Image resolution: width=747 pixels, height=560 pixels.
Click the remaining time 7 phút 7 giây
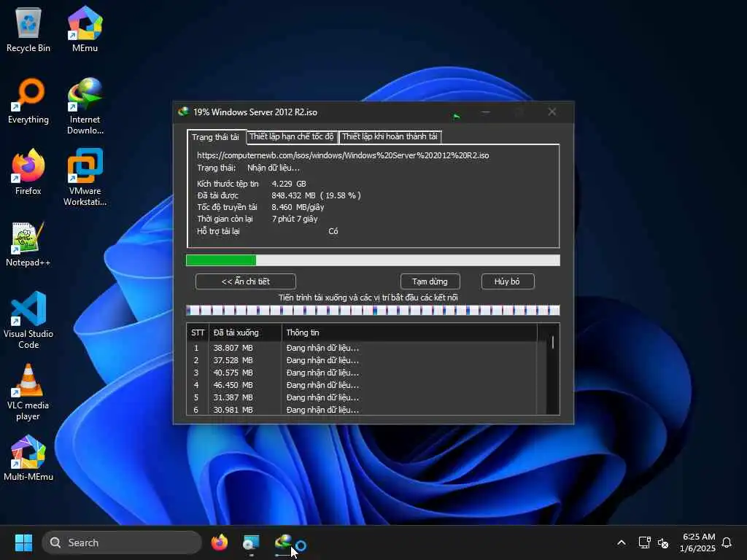pyautogui.click(x=295, y=219)
